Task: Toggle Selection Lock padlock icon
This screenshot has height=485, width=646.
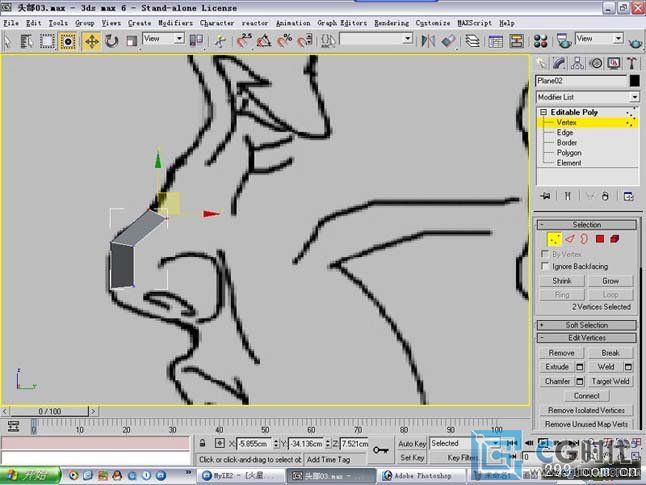Action: 202,443
